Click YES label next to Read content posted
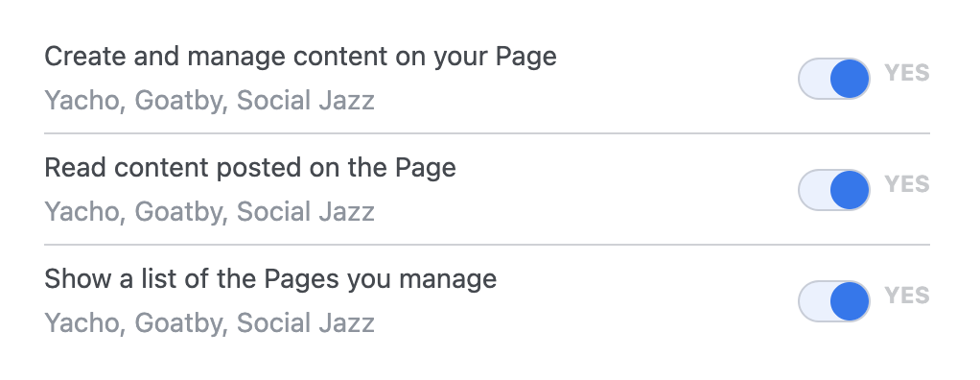 pyautogui.click(x=907, y=184)
